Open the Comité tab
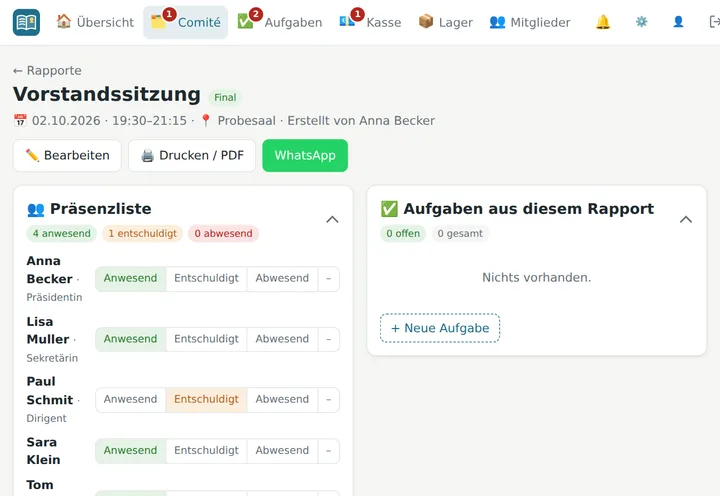720x496 pixels. [186, 22]
